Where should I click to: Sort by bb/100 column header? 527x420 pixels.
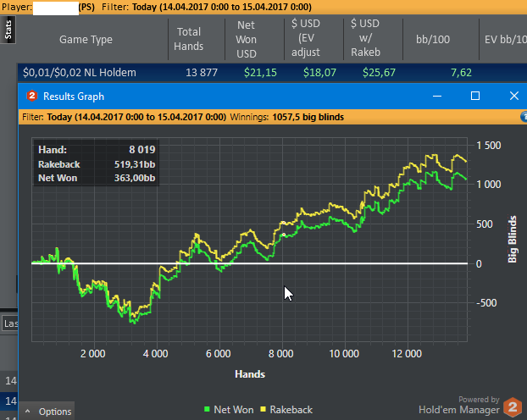tap(433, 39)
